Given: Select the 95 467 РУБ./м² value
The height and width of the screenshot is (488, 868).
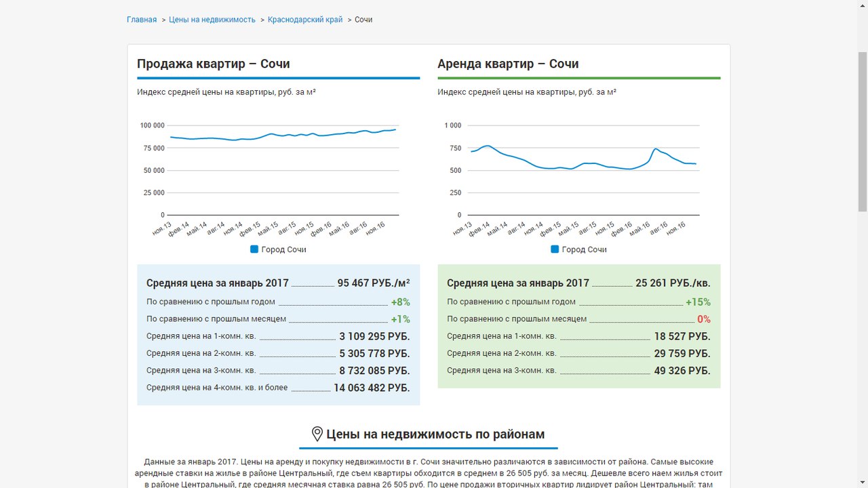Looking at the screenshot, I should pyautogui.click(x=374, y=283).
